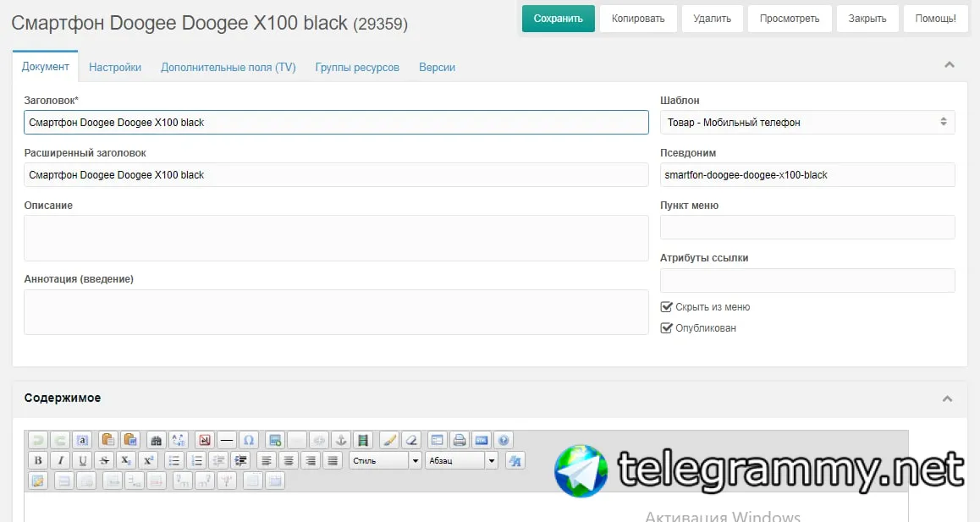Open the 'Версии' tab

pos(437,67)
